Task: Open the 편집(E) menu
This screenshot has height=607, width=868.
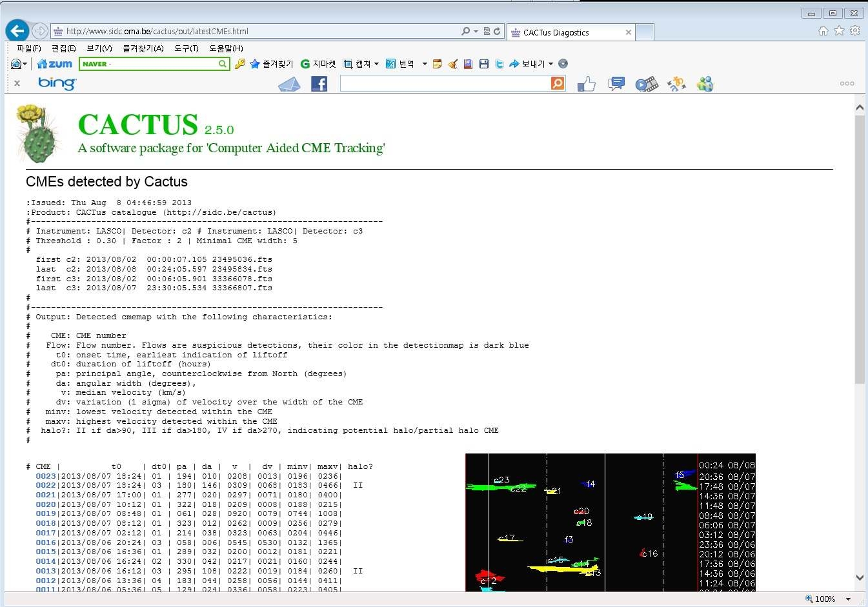Action: 63,48
